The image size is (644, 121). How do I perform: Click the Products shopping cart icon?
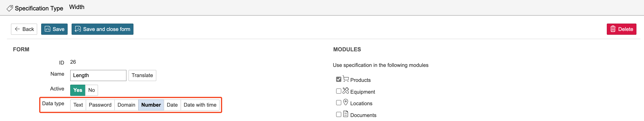click(346, 79)
